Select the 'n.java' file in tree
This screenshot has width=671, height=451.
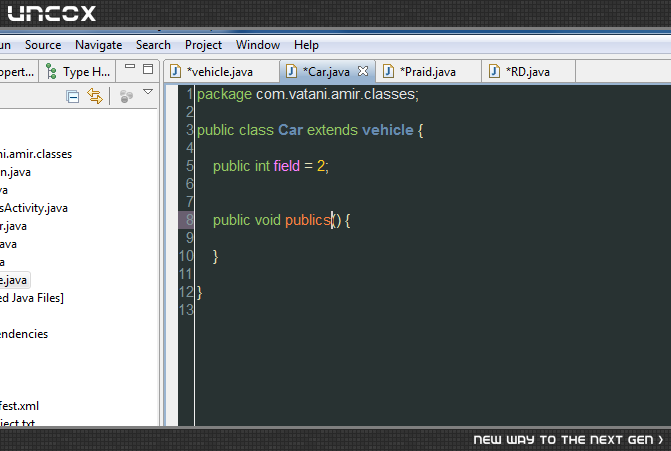[15, 172]
